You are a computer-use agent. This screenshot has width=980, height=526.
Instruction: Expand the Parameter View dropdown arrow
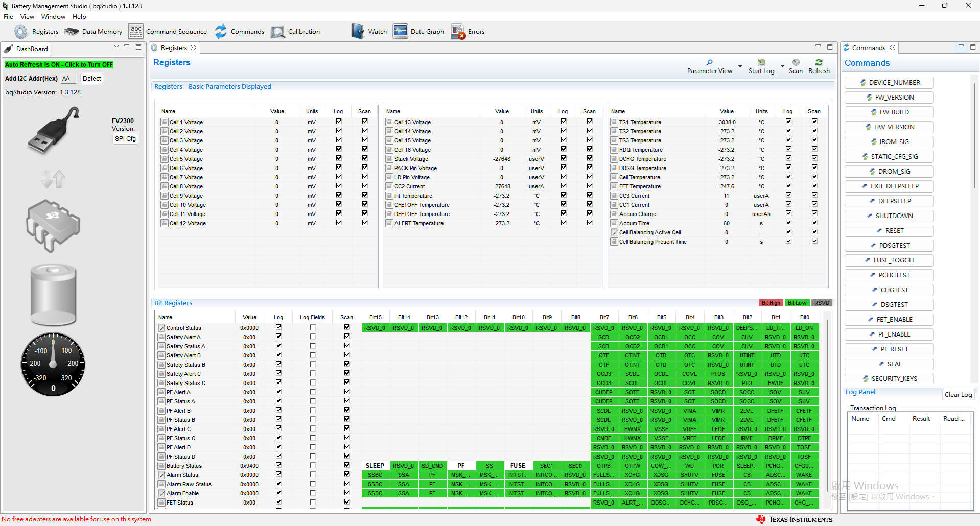pyautogui.click(x=739, y=66)
